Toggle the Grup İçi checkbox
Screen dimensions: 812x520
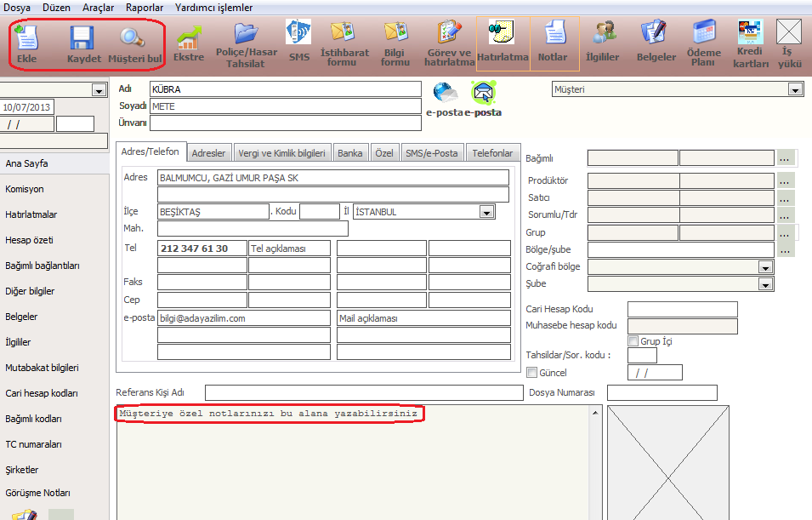633,341
